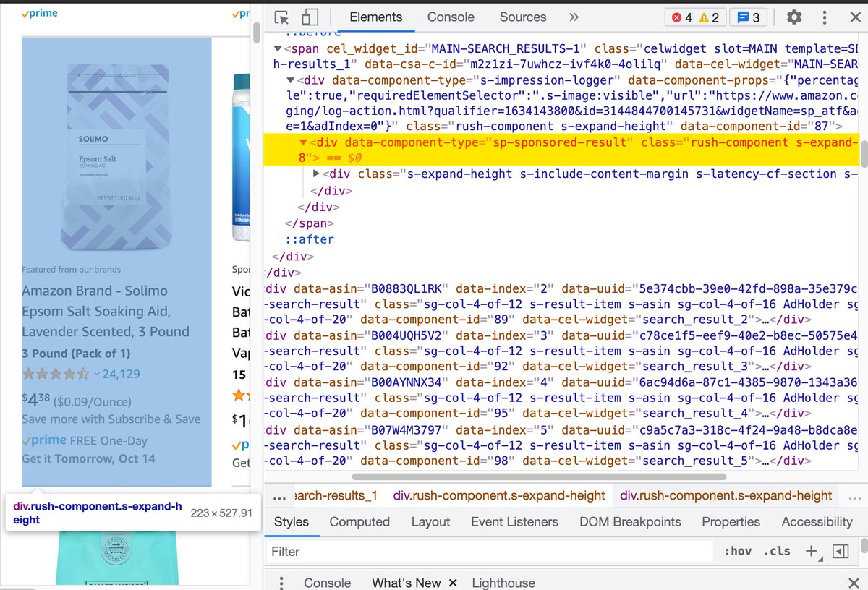The width and height of the screenshot is (868, 590).
Task: Collapse the s-impression-logger div node
Action: click(291, 81)
